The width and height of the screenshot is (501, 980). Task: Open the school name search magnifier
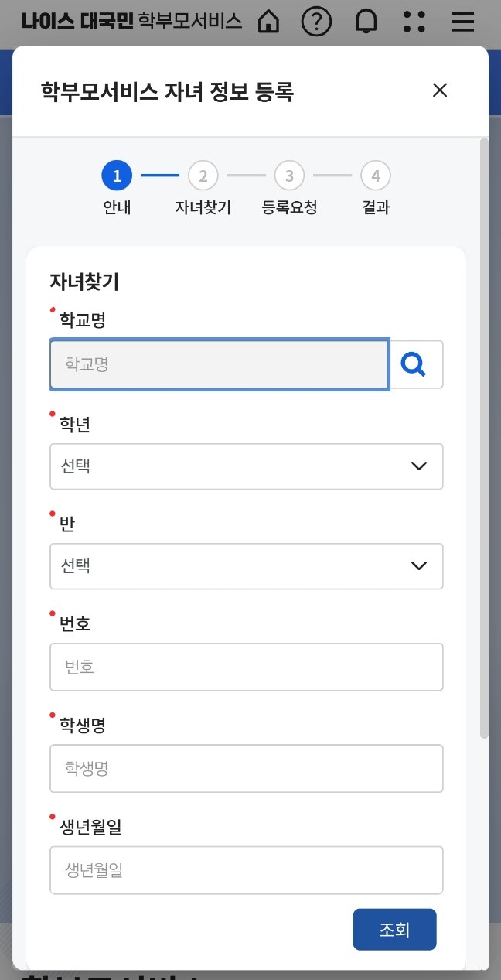pyautogui.click(x=414, y=364)
